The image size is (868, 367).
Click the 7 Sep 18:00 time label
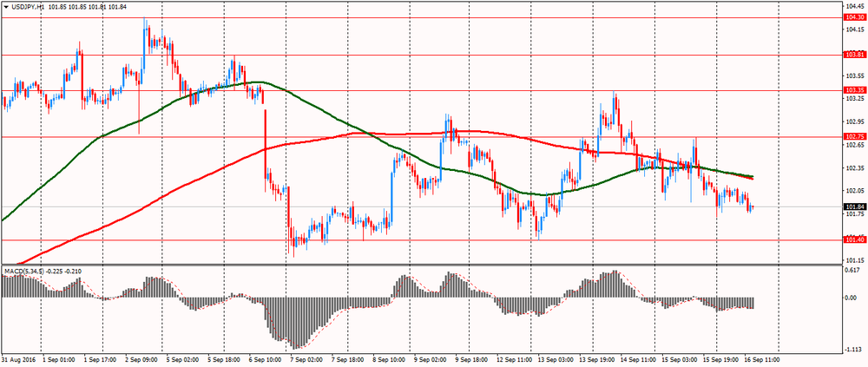pos(347,359)
